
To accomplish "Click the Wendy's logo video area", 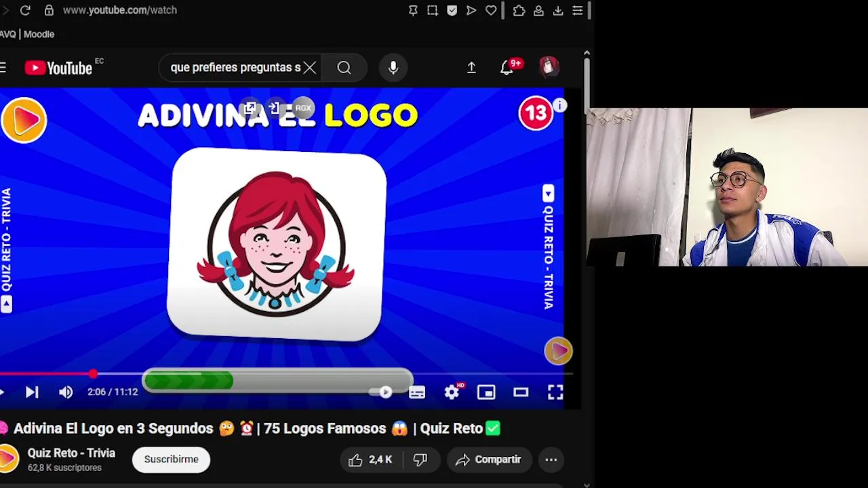I will point(277,244).
